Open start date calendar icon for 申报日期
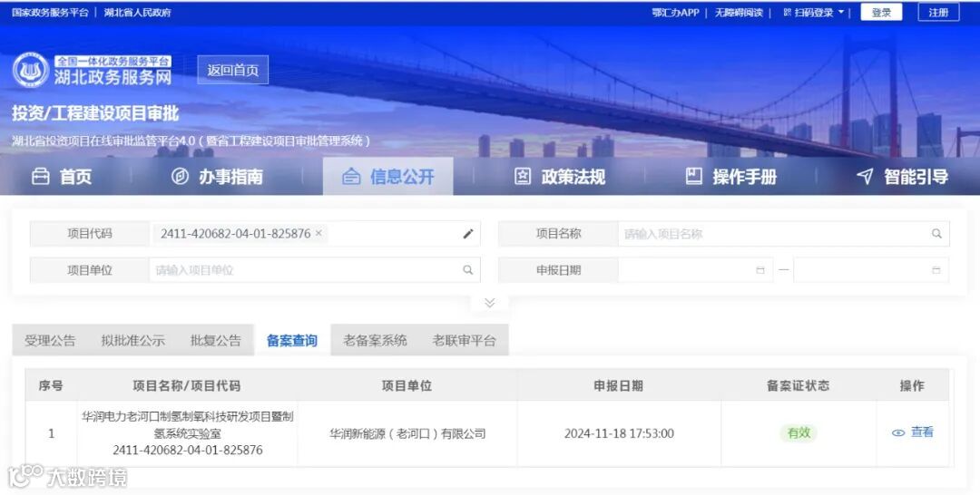Viewport: 980px width, 495px height. [760, 270]
